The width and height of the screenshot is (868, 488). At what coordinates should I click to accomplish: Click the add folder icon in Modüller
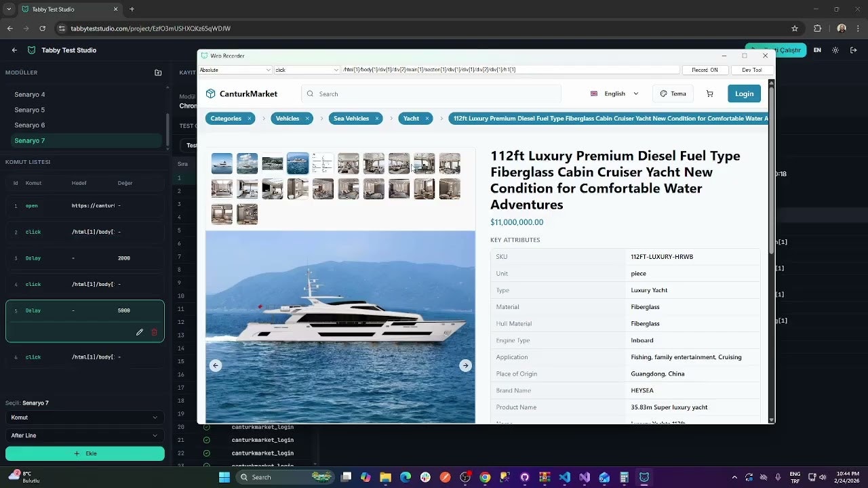[158, 73]
